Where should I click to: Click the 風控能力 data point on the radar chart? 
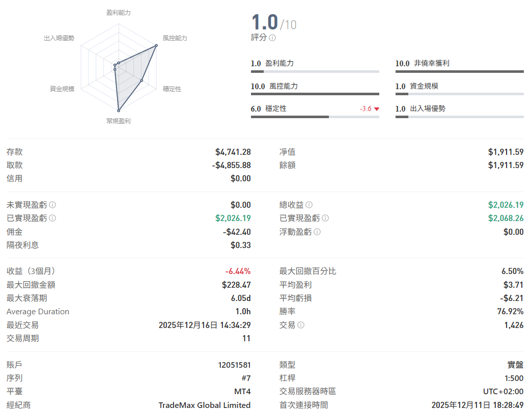(156, 45)
